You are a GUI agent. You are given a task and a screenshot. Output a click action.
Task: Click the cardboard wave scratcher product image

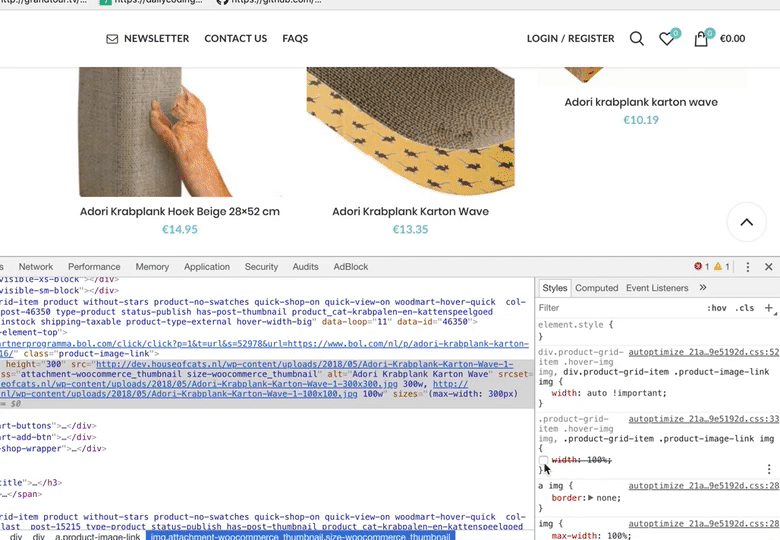point(410,132)
